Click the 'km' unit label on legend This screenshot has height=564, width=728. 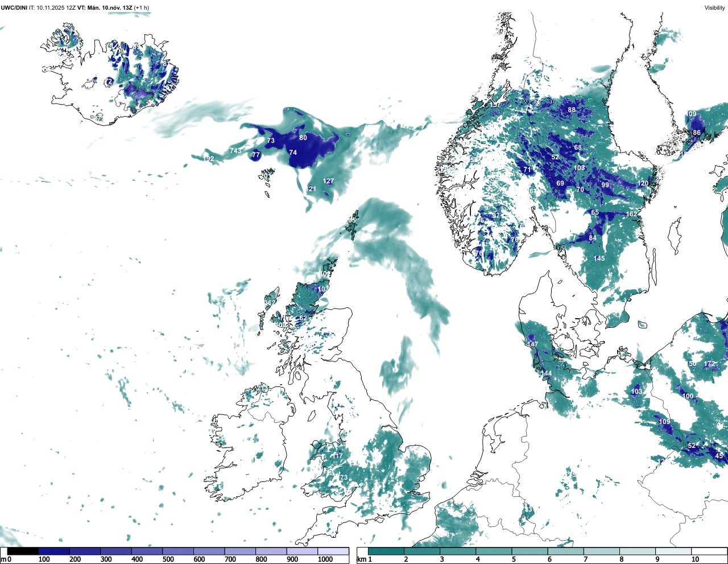click(x=361, y=559)
